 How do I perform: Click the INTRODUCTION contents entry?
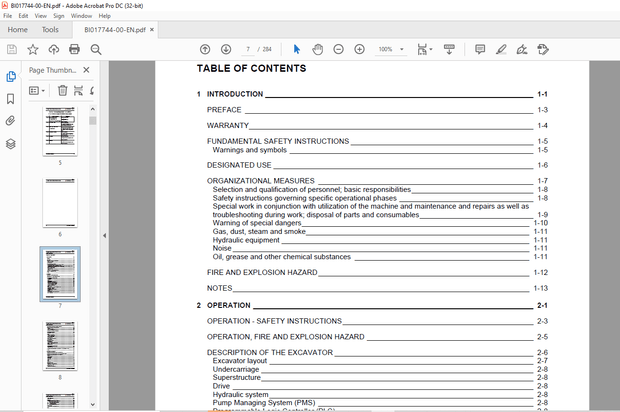[x=372, y=94]
